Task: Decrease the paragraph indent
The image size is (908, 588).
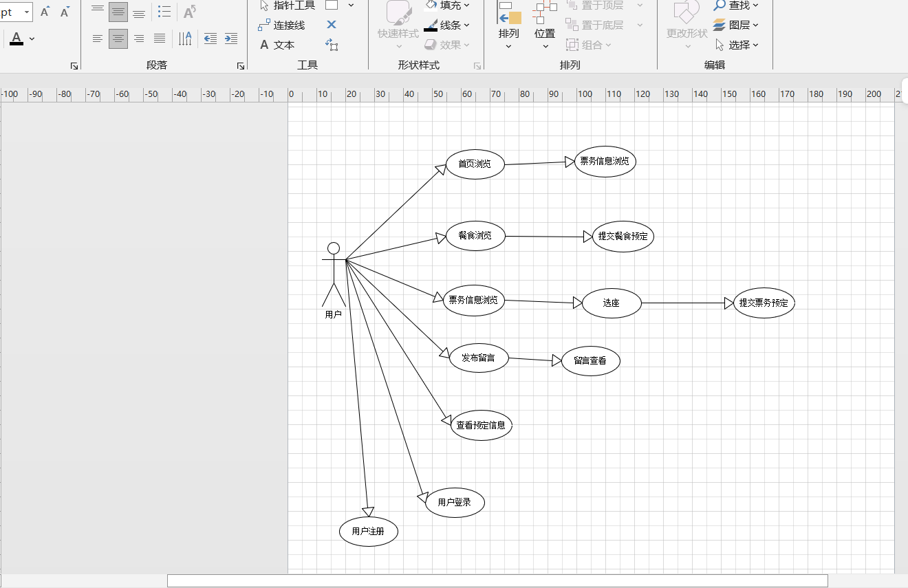Action: (x=211, y=39)
